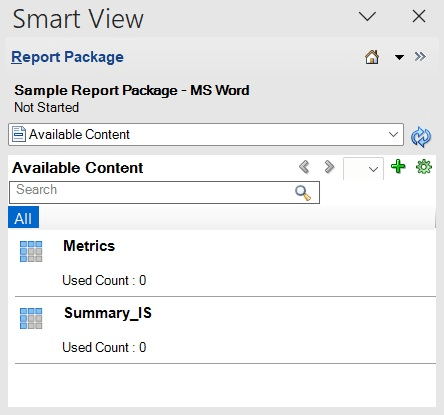Open the Report Package link

click(67, 57)
